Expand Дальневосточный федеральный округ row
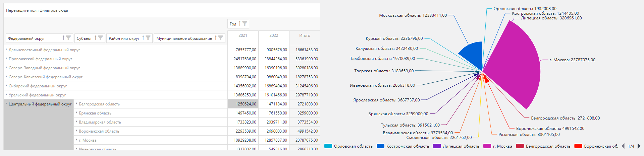 click(6, 50)
